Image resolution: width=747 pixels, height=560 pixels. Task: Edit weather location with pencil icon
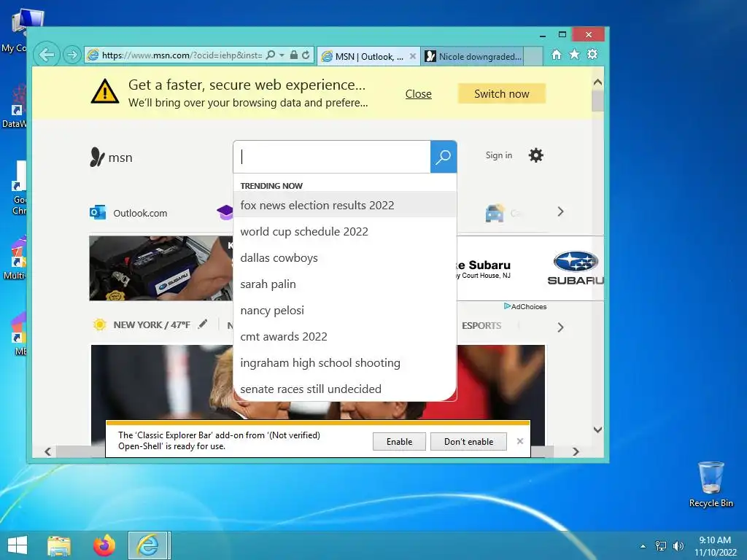(x=203, y=324)
